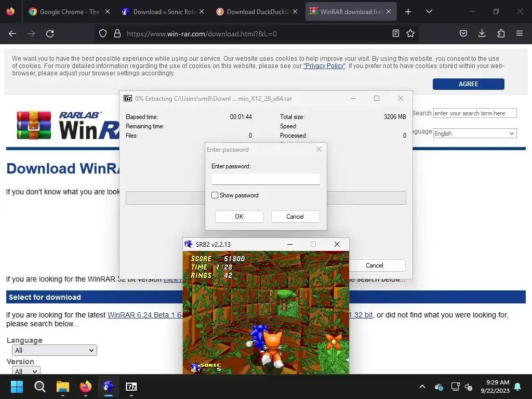Click the Firefox taskbar icon
This screenshot has height=399, width=532.
pos(86,387)
